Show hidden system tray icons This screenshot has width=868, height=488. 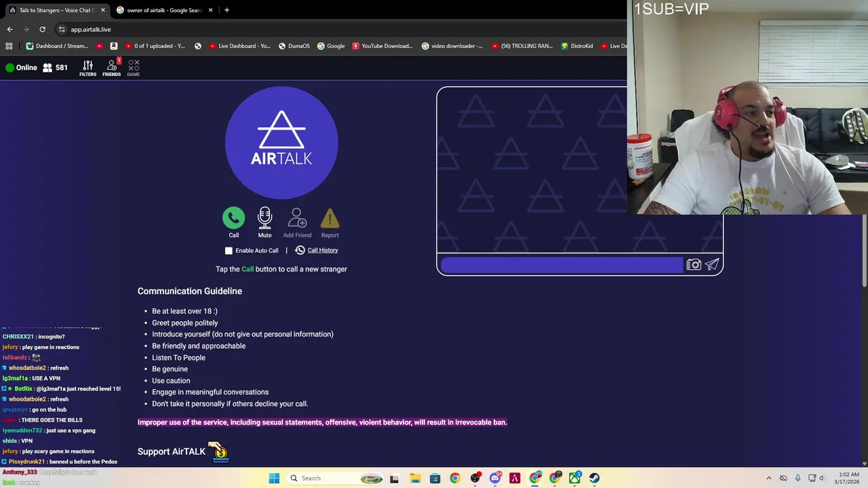click(x=768, y=478)
